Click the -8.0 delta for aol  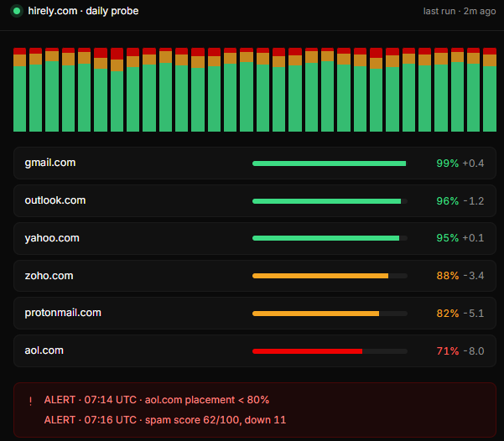tap(474, 351)
